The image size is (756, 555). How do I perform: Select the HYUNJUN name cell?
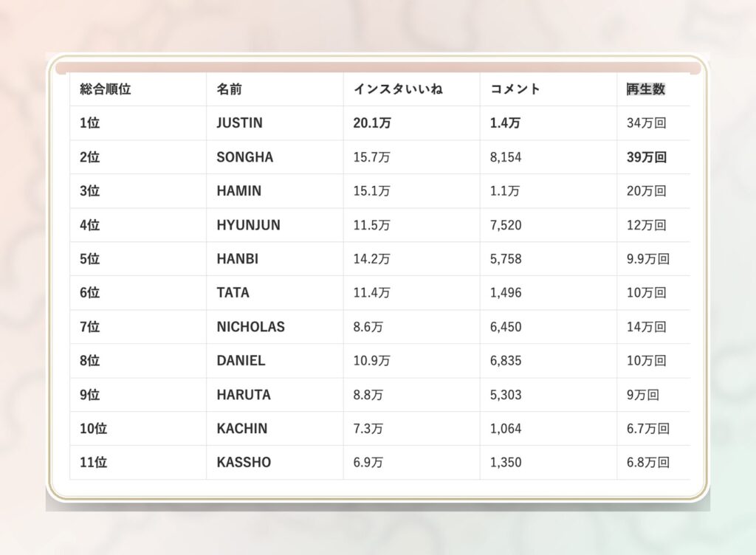tap(248, 225)
